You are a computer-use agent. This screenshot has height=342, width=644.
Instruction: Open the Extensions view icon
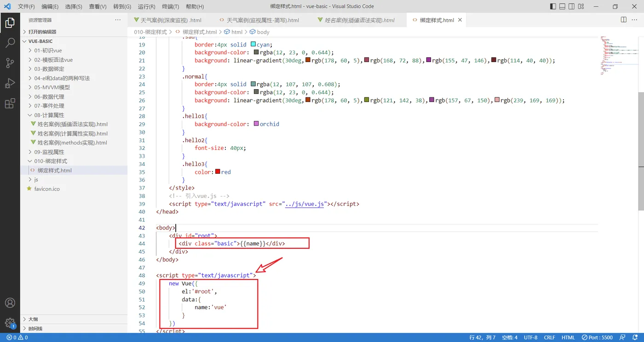(10, 103)
